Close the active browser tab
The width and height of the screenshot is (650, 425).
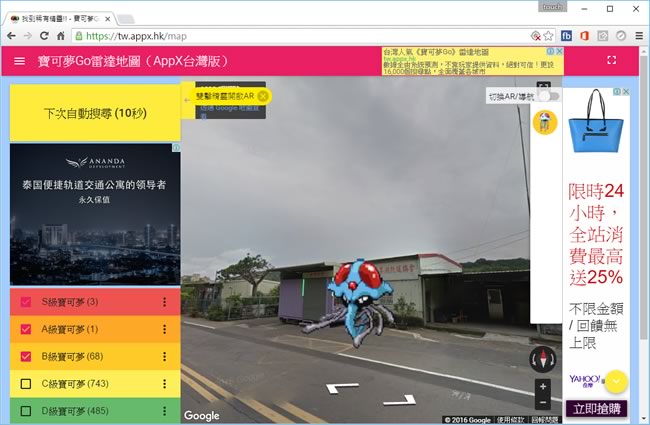pos(107,19)
